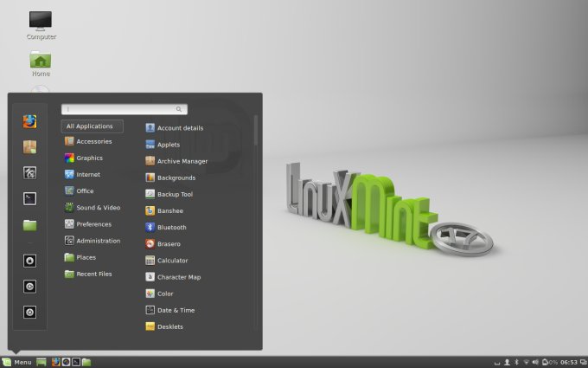The image size is (588, 368).
Task: Select the Sound & Video category
Action: (93, 207)
